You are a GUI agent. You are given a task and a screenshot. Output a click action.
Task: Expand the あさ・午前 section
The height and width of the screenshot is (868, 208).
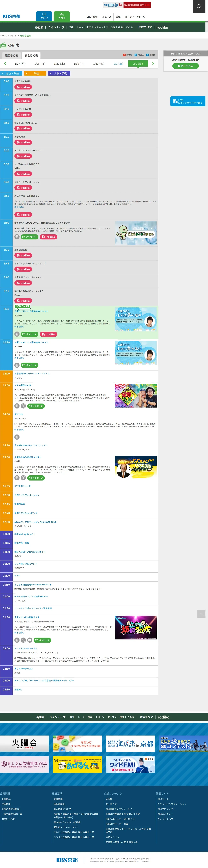pos(11,73)
